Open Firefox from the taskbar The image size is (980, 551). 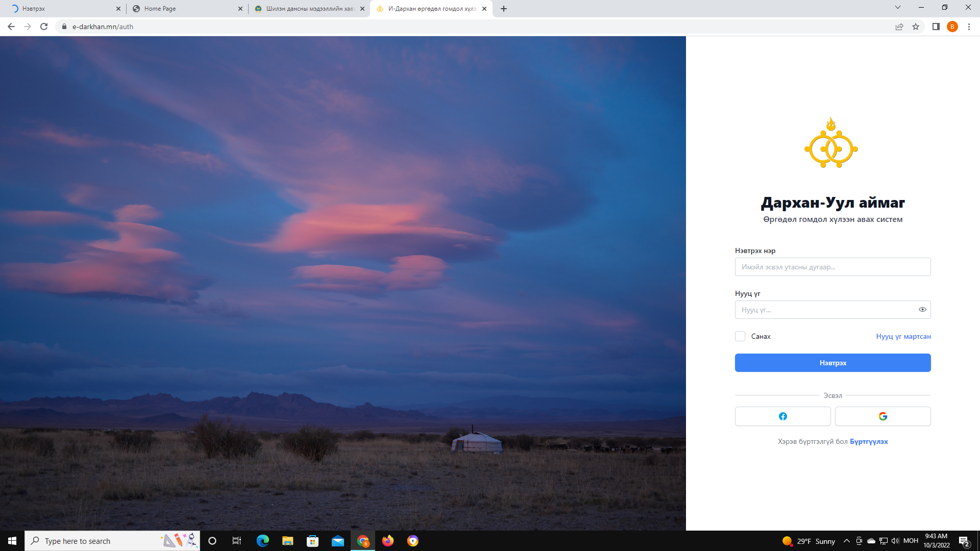click(388, 541)
